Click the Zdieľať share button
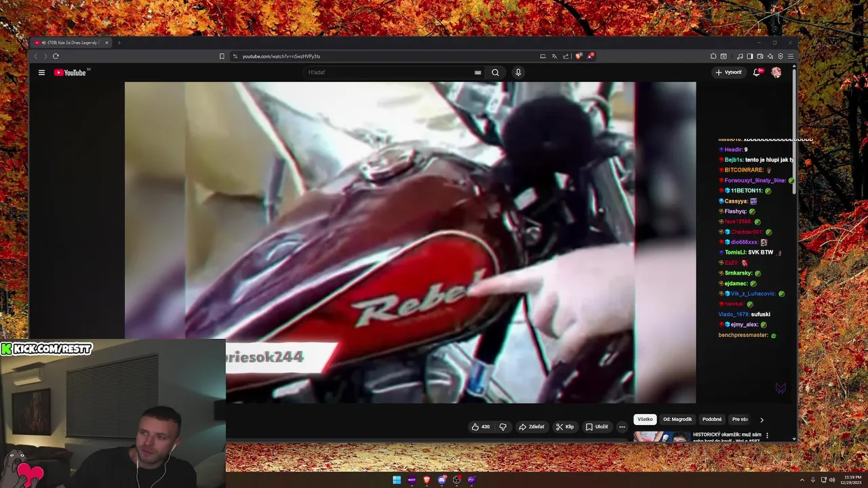Image resolution: width=868 pixels, height=488 pixels. coord(531,427)
